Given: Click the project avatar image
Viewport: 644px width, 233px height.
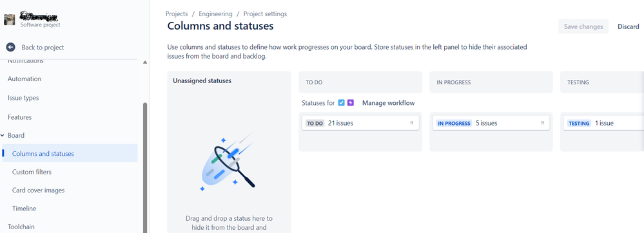Looking at the screenshot, I should point(10,19).
